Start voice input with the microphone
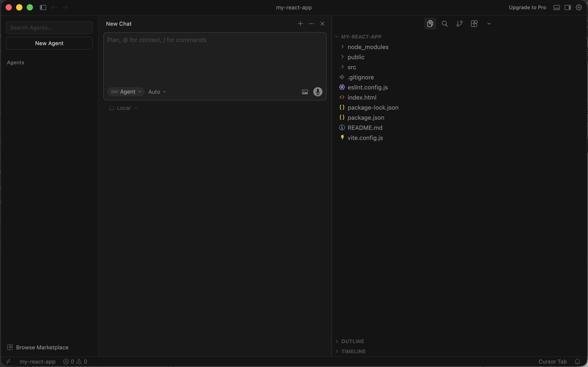Viewport: 588px width, 367px height. [x=318, y=92]
